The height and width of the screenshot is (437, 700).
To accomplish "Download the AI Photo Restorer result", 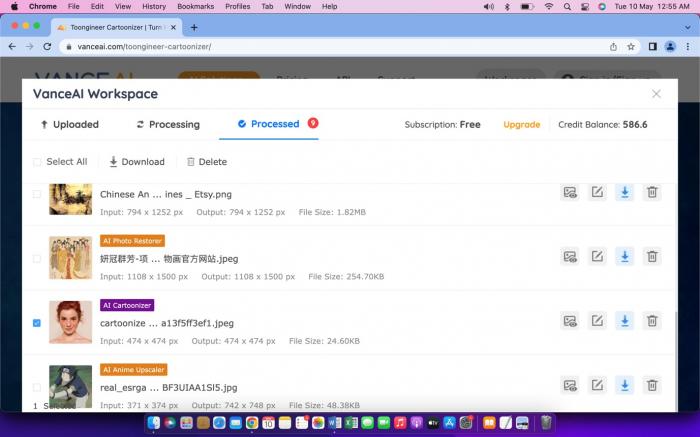I will click(625, 257).
